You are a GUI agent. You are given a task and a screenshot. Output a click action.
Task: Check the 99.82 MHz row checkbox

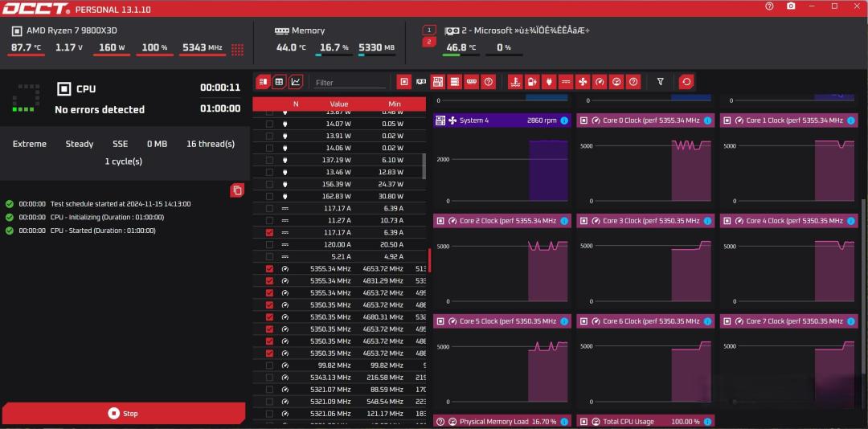tap(269, 366)
